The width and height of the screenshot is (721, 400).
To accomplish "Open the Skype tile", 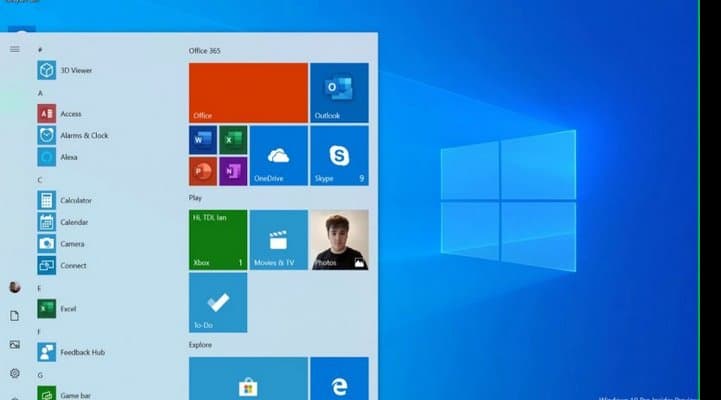I will point(339,156).
